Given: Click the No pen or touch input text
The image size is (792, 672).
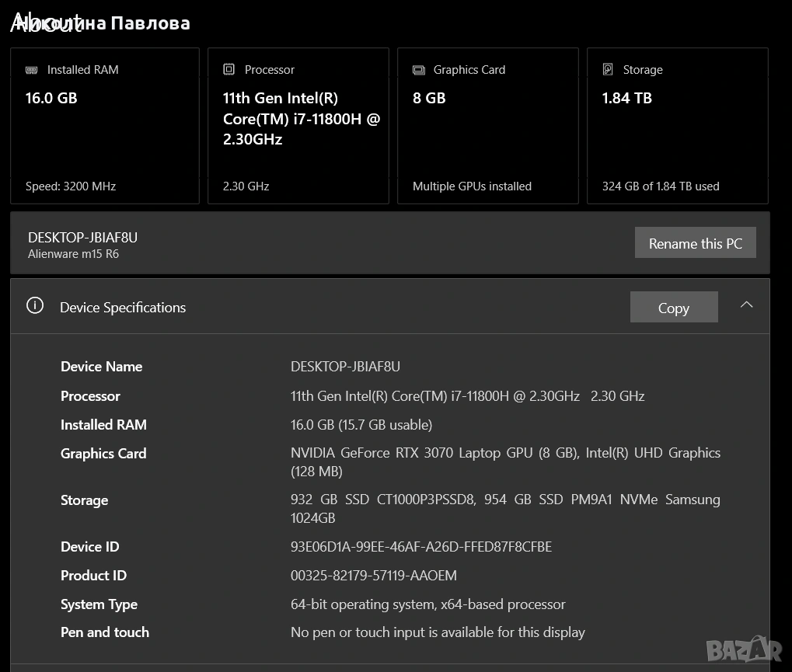Looking at the screenshot, I should [x=438, y=632].
